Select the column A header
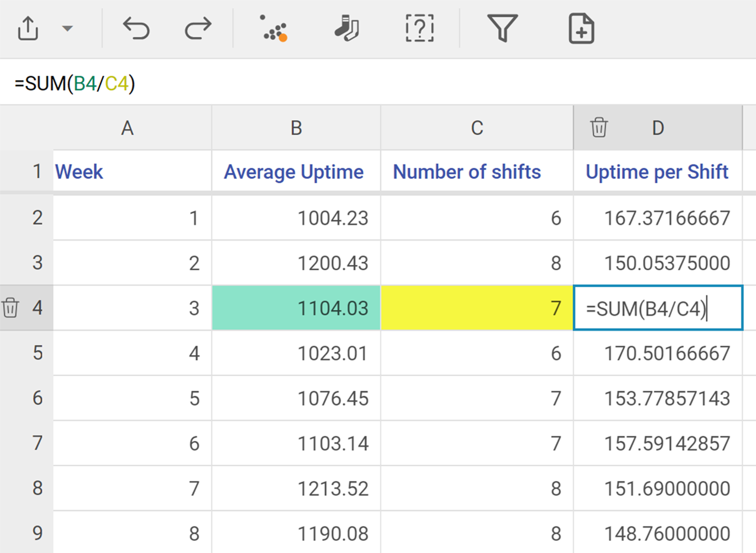756x553 pixels. tap(127, 128)
